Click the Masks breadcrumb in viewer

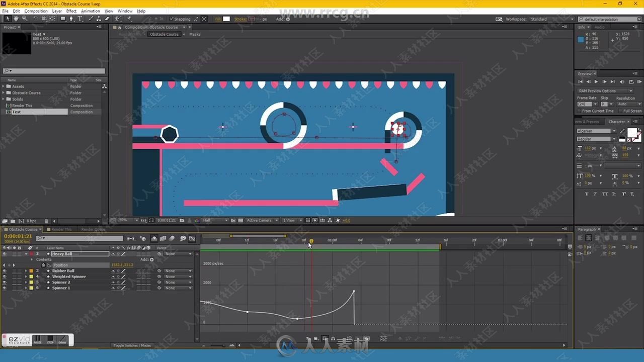pos(195,34)
